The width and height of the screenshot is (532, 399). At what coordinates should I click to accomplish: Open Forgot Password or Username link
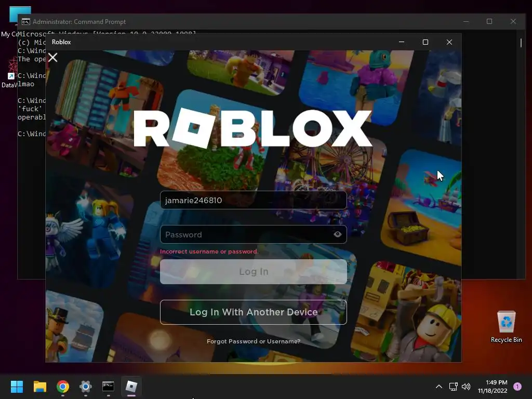click(x=254, y=341)
